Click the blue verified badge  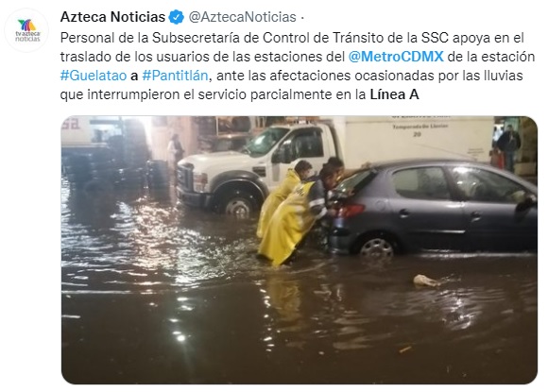(x=176, y=17)
